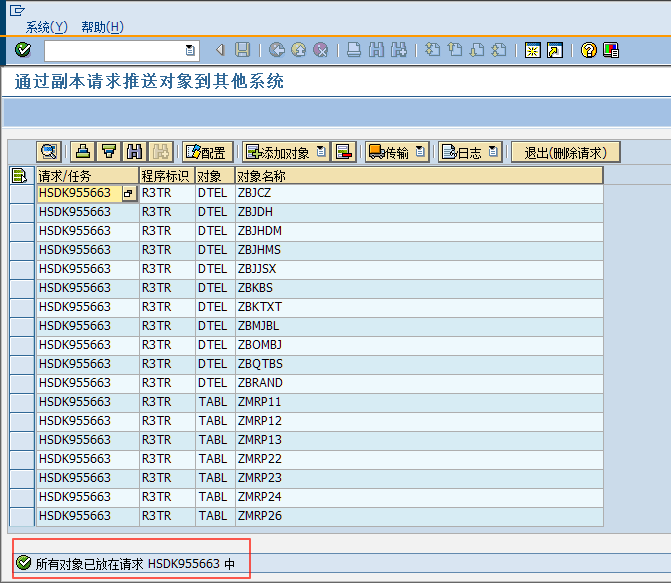Click the green Back arrow icon
Image resolution: width=671 pixels, height=583 pixels.
coord(277,50)
